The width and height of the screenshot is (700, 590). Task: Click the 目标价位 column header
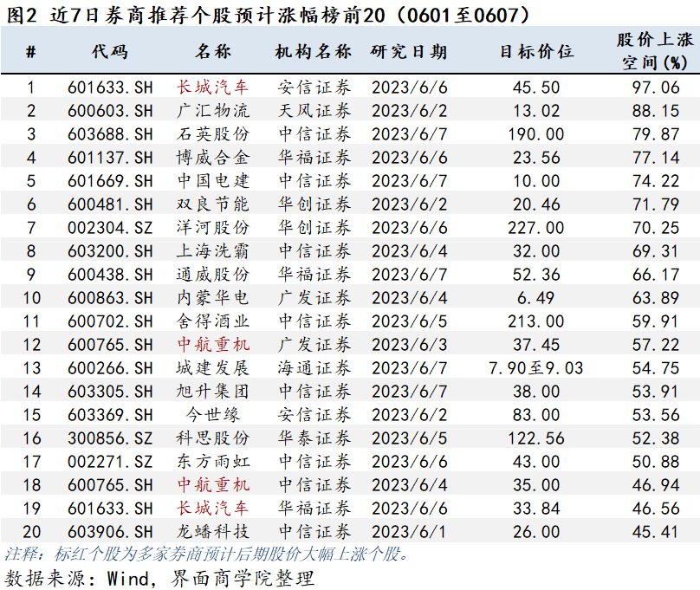pyautogui.click(x=536, y=52)
